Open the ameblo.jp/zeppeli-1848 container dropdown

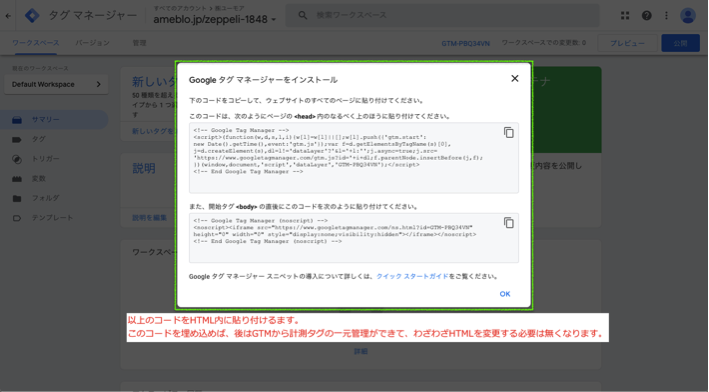pos(214,19)
